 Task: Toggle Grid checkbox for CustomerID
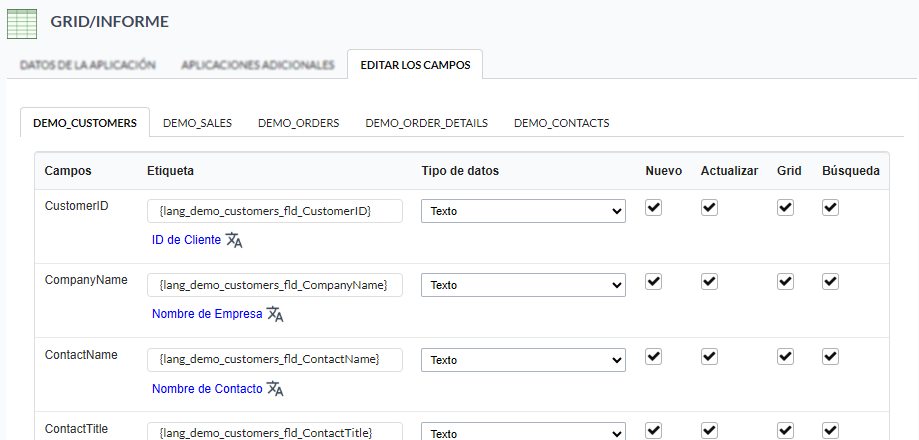(x=785, y=207)
